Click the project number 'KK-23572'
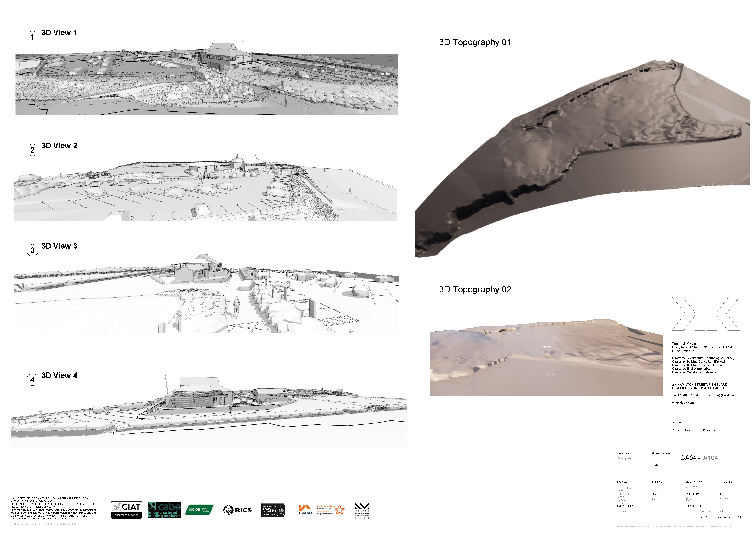The height and width of the screenshot is (534, 756). tap(691, 488)
